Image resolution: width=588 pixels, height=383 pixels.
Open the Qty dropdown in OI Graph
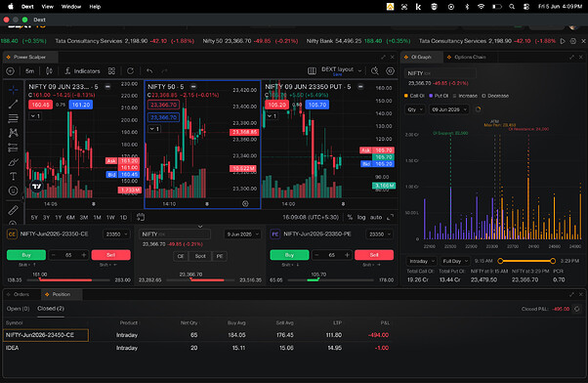415,109
